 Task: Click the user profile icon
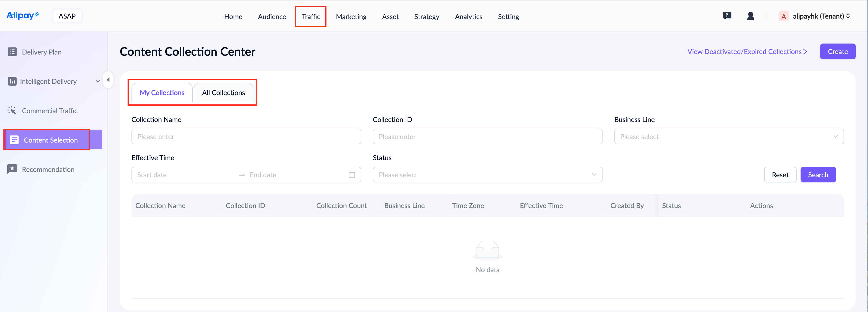(x=750, y=16)
